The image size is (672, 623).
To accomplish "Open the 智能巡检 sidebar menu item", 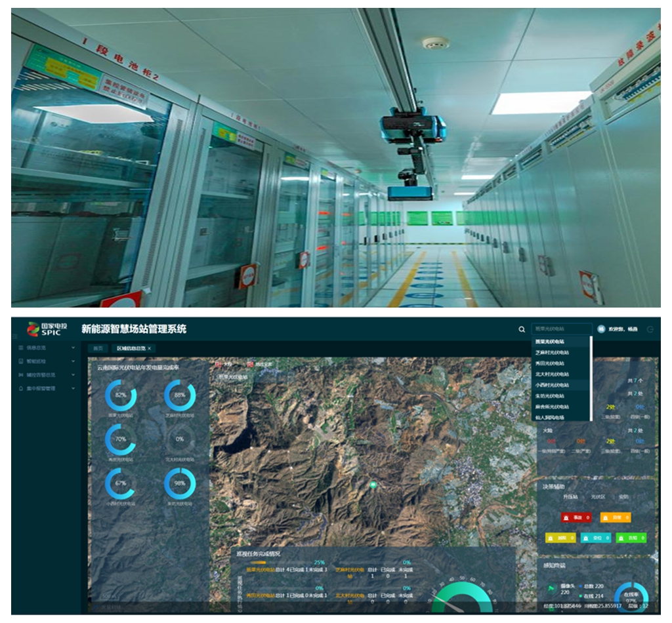I will pyautogui.click(x=47, y=361).
